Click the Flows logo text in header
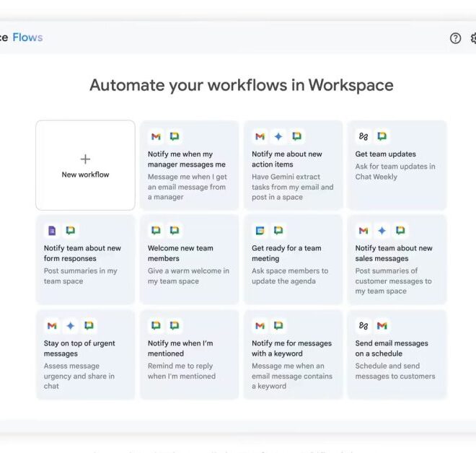 coord(27,38)
